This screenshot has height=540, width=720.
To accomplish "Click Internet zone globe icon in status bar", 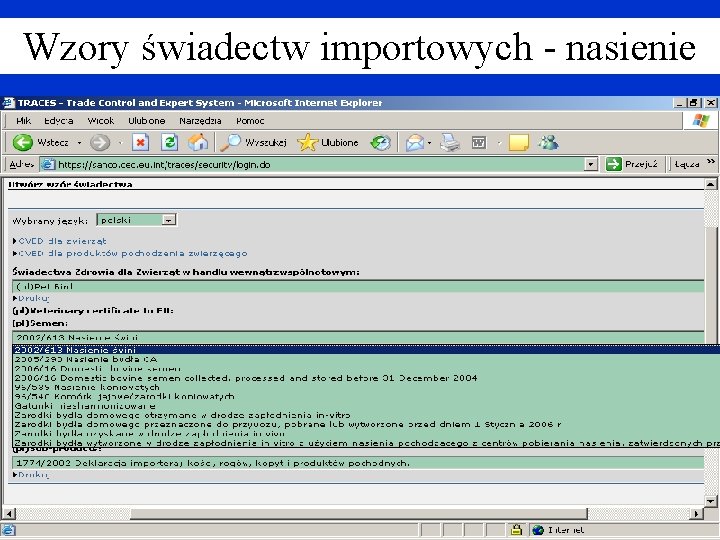I will point(538,530).
